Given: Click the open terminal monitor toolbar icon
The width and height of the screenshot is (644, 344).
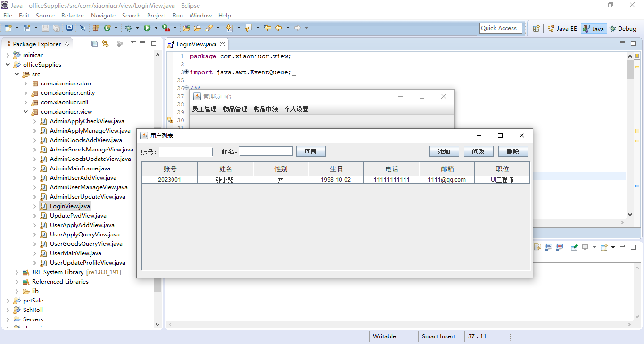Looking at the screenshot, I should [x=69, y=28].
